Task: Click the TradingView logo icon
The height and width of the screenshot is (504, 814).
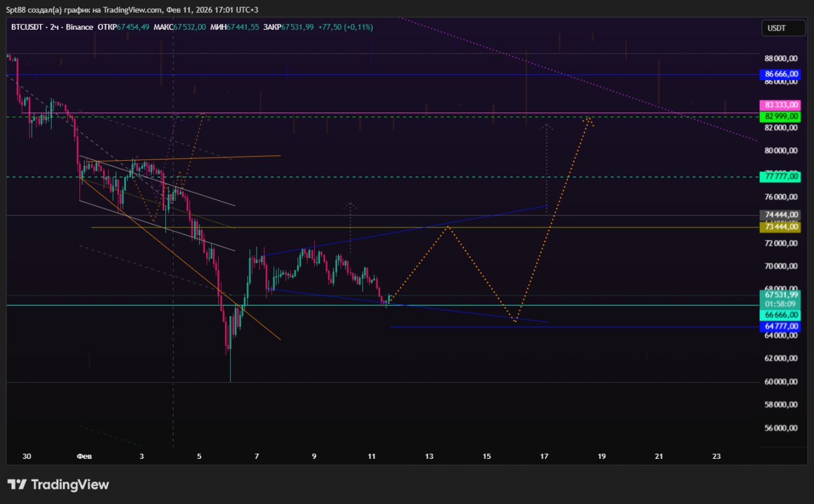Action: pyautogui.click(x=17, y=484)
